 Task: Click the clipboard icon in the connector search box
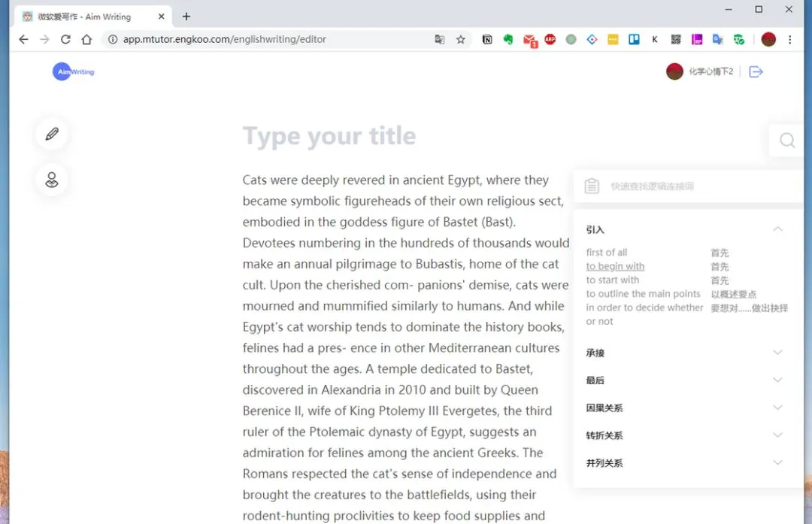tap(592, 186)
